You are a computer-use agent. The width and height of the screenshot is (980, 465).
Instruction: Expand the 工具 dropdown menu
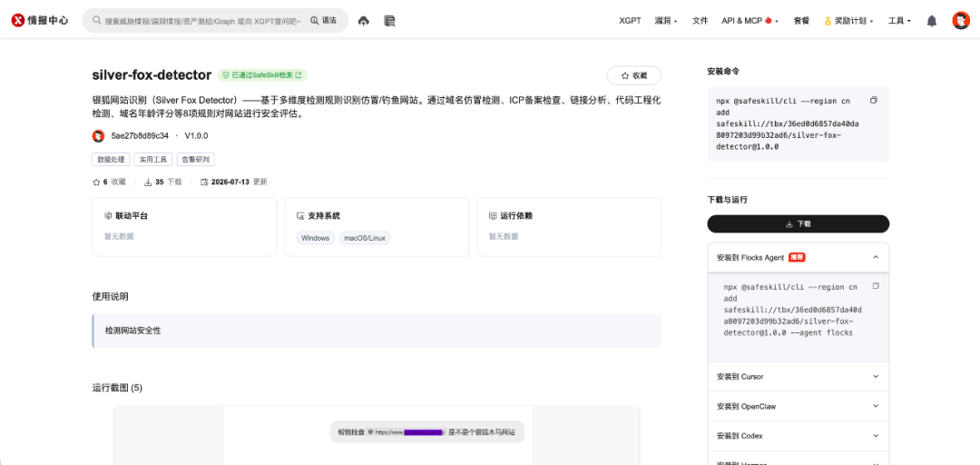(899, 21)
